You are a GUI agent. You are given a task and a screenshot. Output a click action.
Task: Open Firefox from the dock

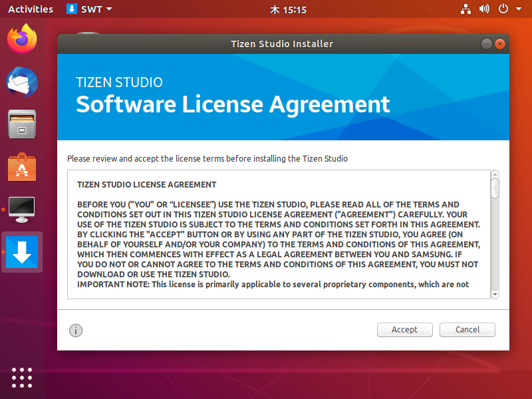(21, 40)
